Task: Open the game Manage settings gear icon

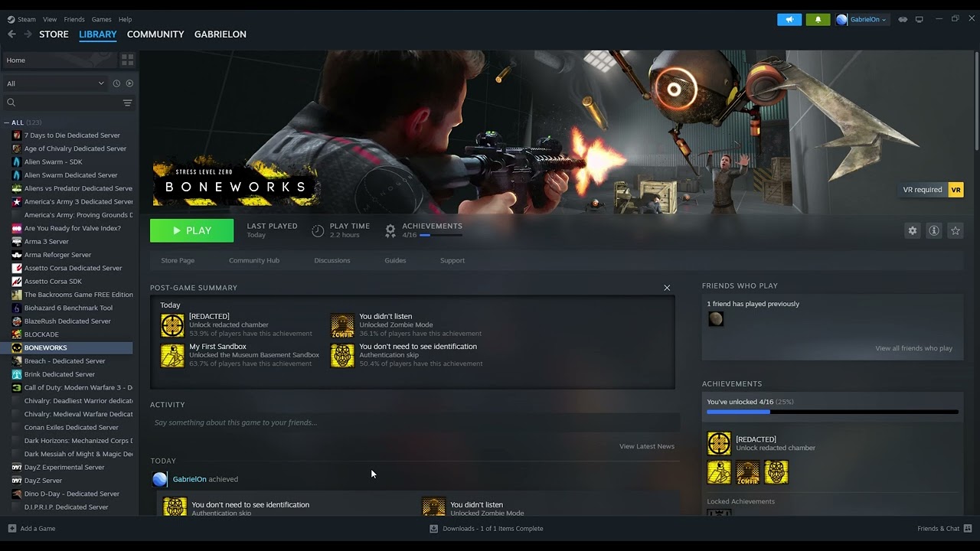Action: [x=912, y=230]
